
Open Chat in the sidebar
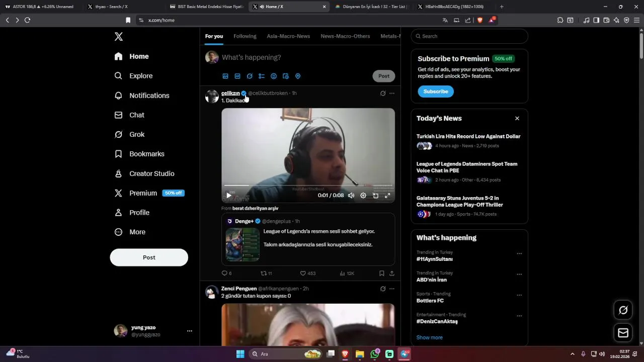129,115
